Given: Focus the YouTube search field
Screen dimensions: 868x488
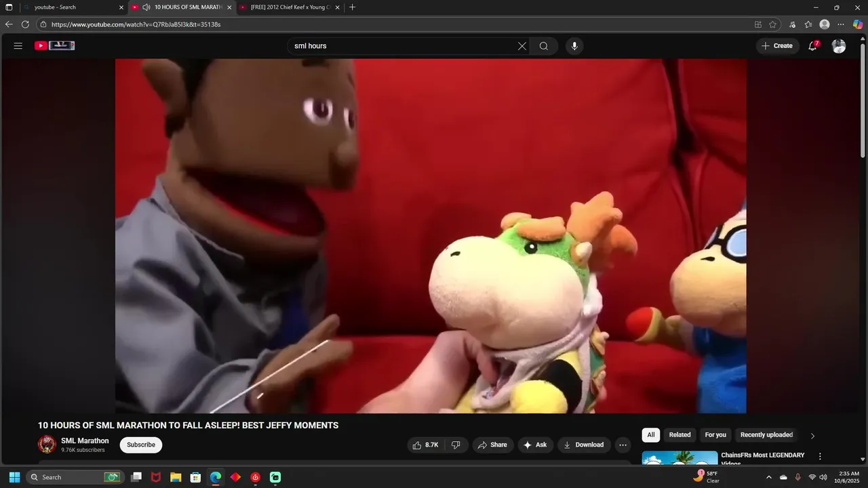Looking at the screenshot, I should 403,46.
